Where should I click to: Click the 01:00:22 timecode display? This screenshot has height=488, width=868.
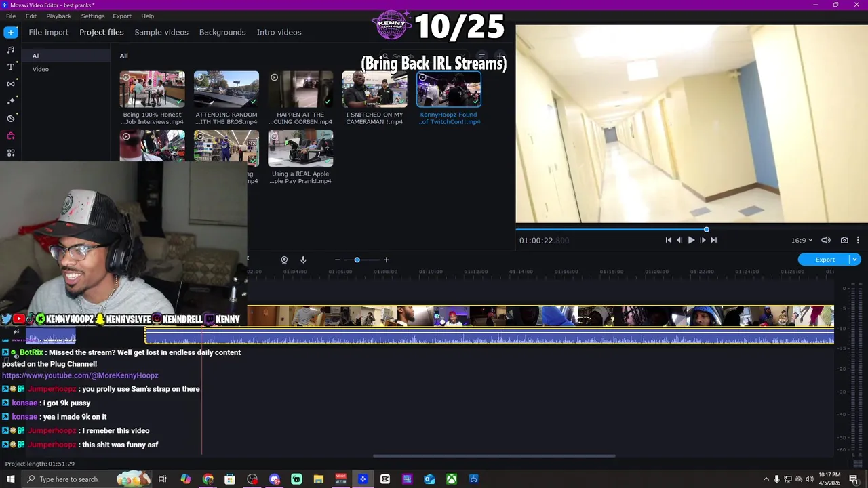[x=544, y=241]
